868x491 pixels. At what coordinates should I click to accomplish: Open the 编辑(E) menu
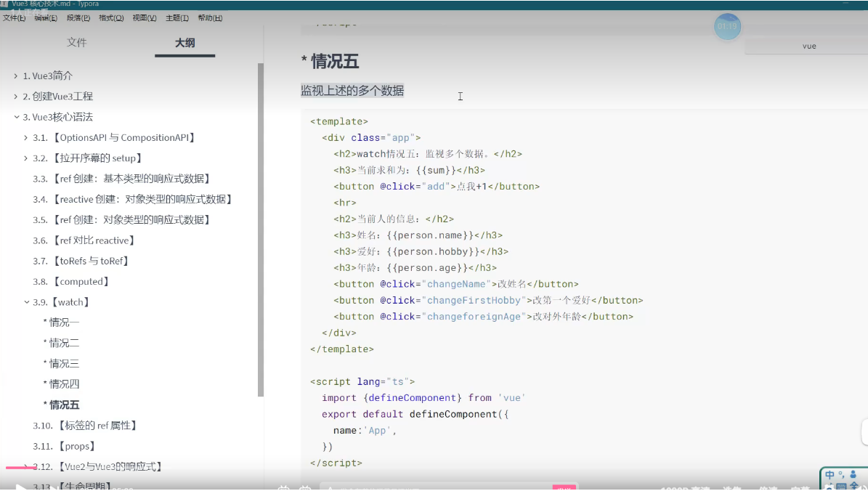(x=45, y=17)
